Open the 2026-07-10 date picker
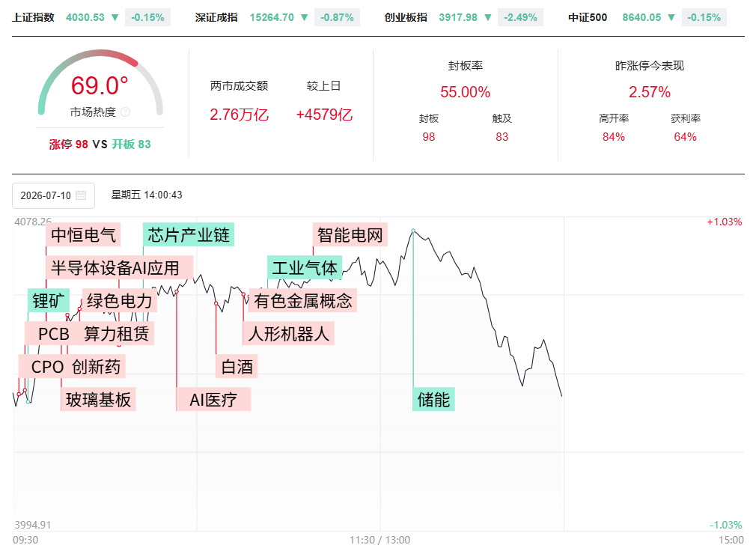 tap(53, 195)
